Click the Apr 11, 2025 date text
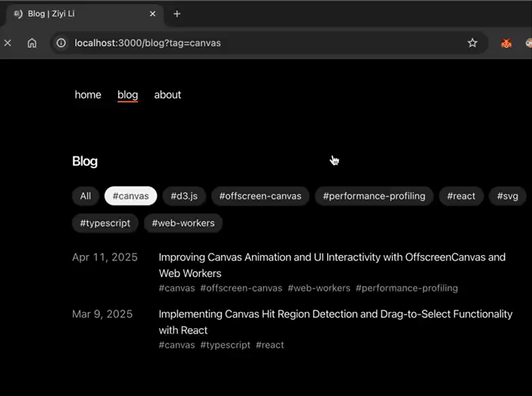 tap(104, 258)
